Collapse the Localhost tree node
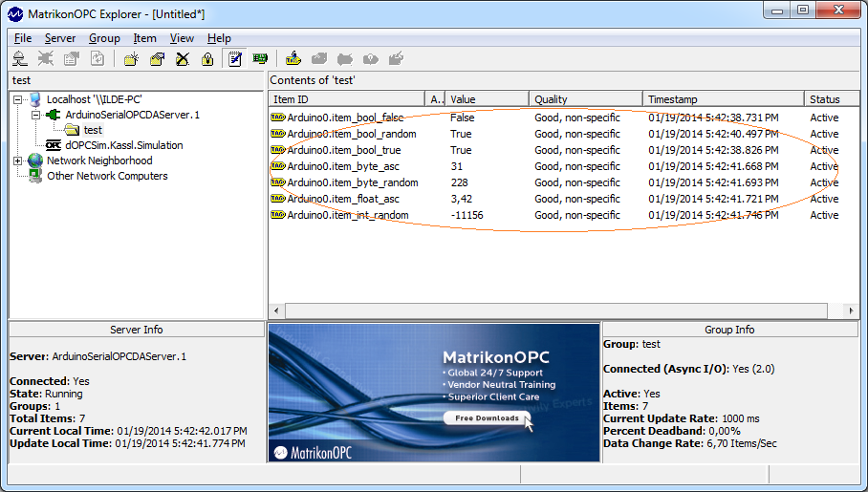 click(x=18, y=99)
